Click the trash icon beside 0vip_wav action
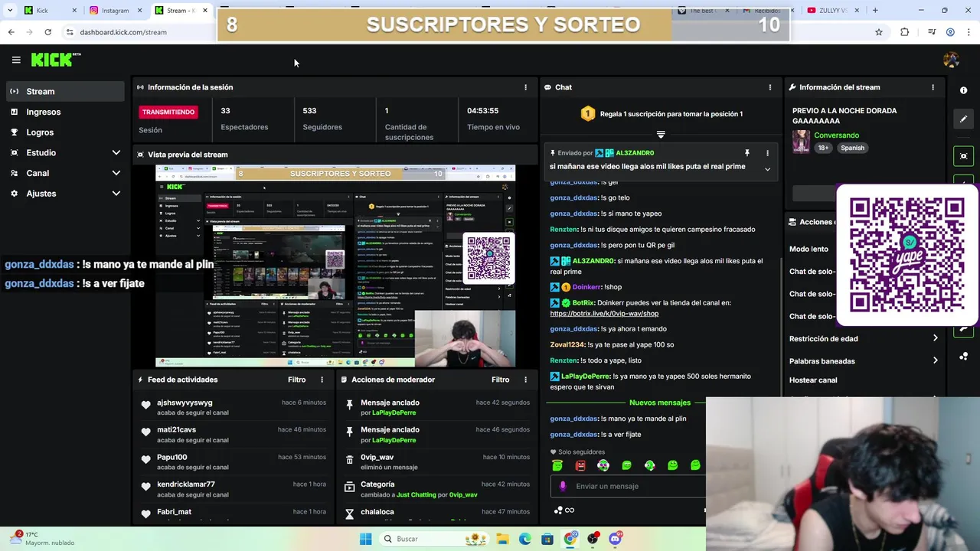The image size is (980, 551). click(x=349, y=459)
